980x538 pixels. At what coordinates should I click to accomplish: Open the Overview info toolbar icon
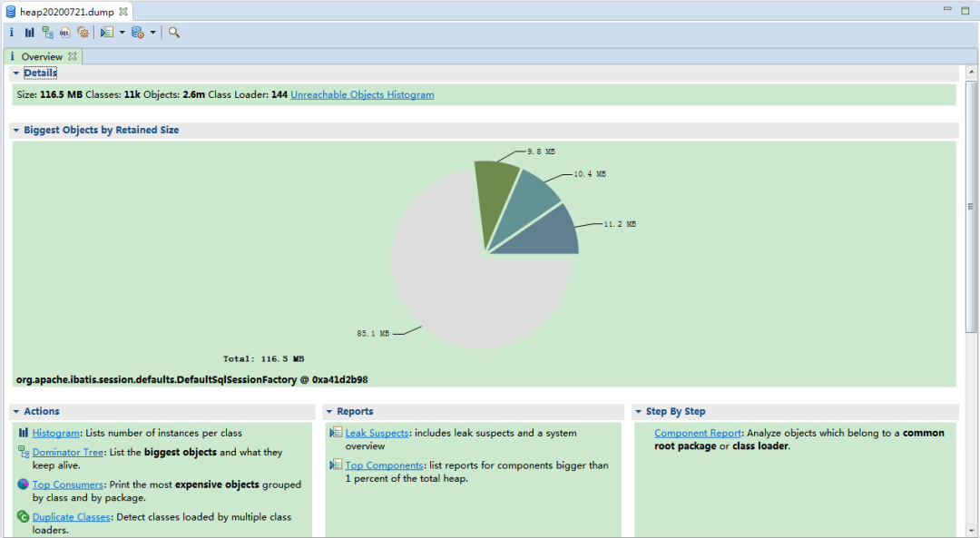click(11, 33)
